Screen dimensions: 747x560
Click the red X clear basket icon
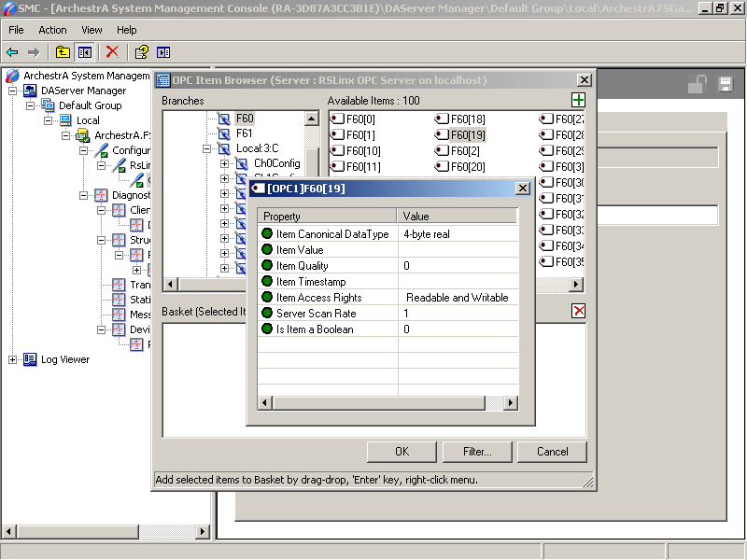click(x=579, y=311)
